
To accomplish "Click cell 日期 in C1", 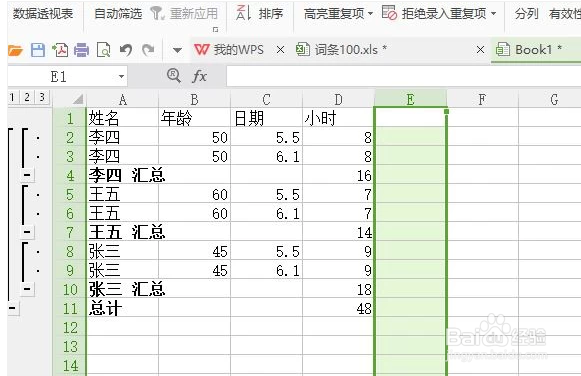I will point(266,118).
